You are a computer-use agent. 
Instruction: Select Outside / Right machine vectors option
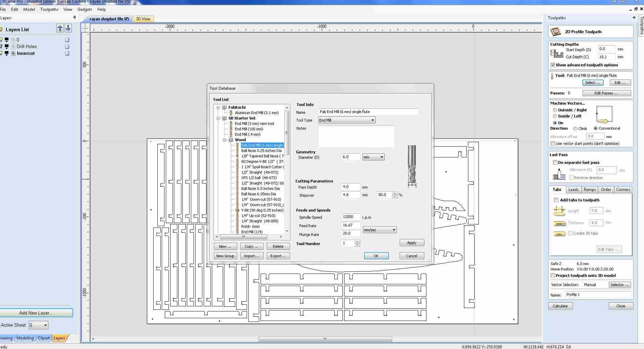pyautogui.click(x=555, y=110)
